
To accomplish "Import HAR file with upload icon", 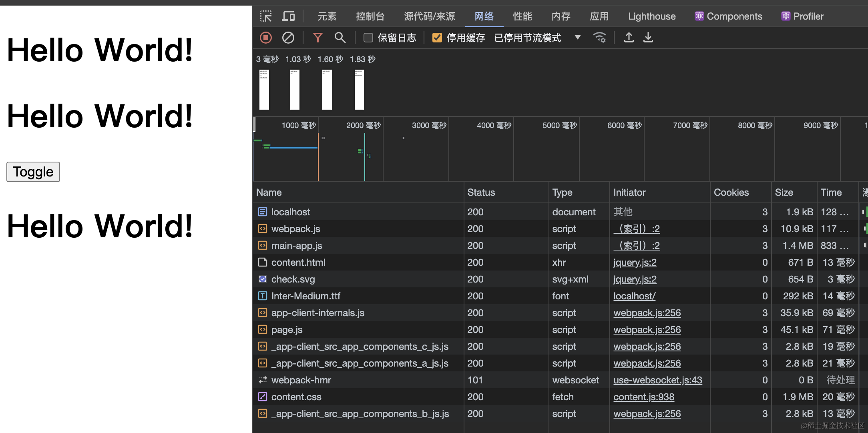I will (629, 38).
